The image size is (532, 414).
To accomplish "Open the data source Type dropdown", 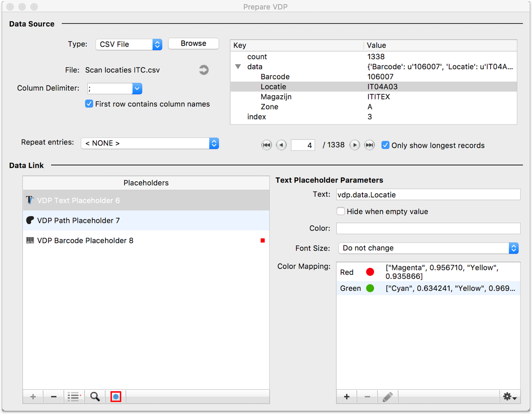I will (129, 44).
